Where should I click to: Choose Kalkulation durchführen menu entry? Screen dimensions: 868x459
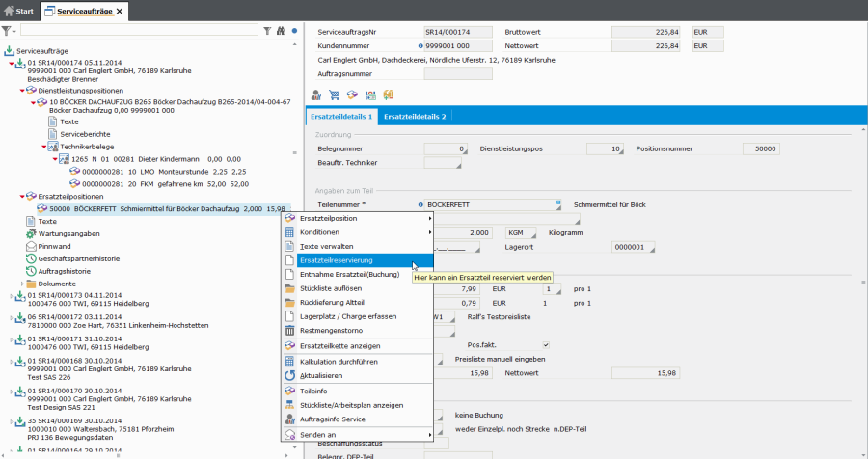point(358,362)
